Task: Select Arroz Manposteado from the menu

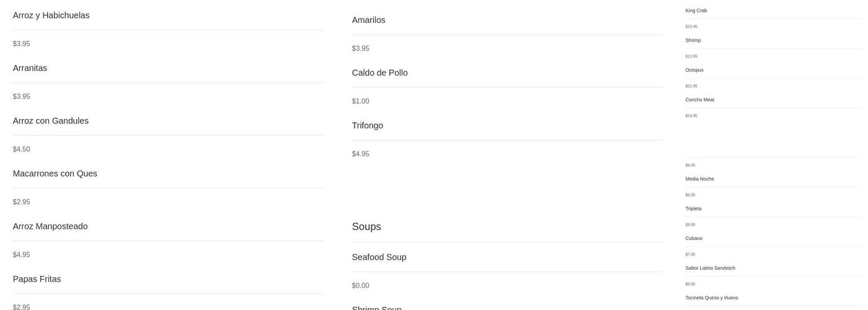Action: (50, 226)
